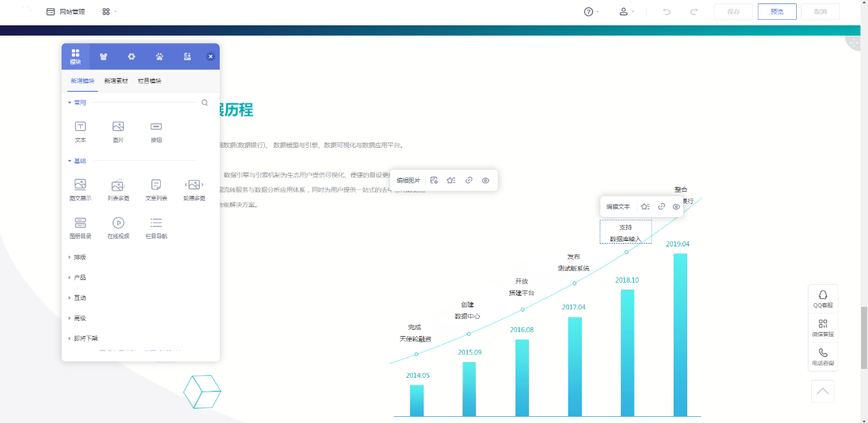Switch to 新增素材 tab
The image size is (868, 423).
tap(116, 81)
